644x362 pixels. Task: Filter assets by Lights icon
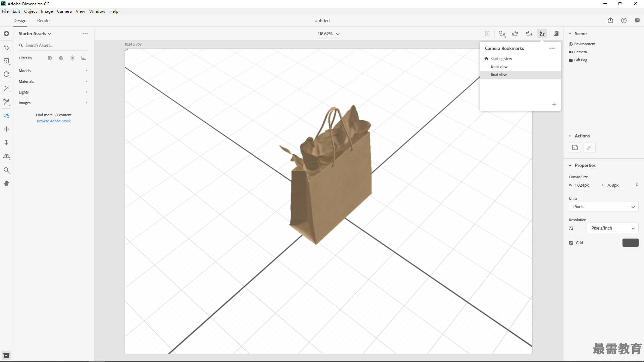tap(72, 58)
